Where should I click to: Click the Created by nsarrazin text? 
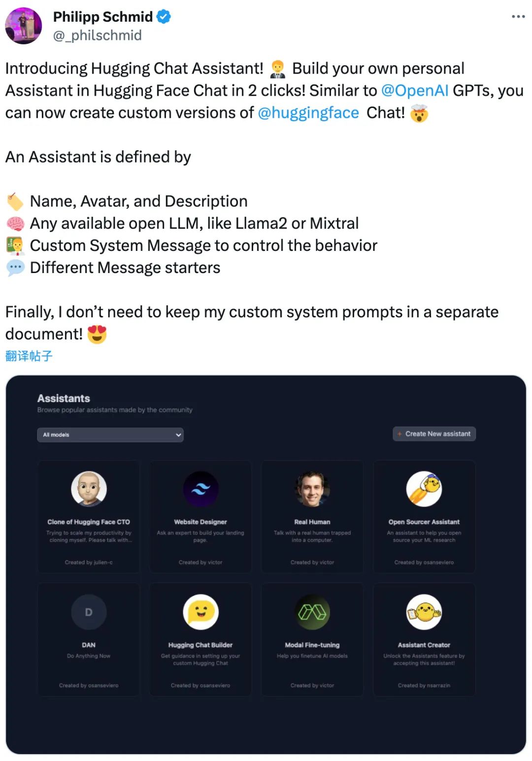424,686
